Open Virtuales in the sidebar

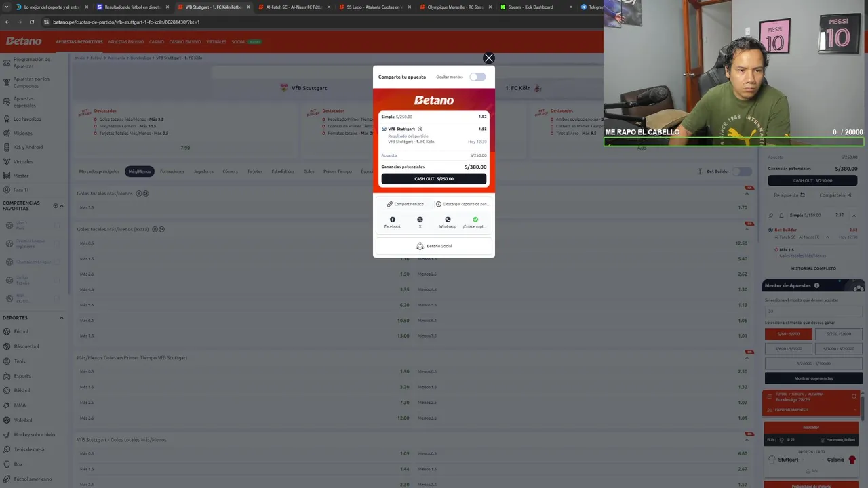click(x=23, y=162)
